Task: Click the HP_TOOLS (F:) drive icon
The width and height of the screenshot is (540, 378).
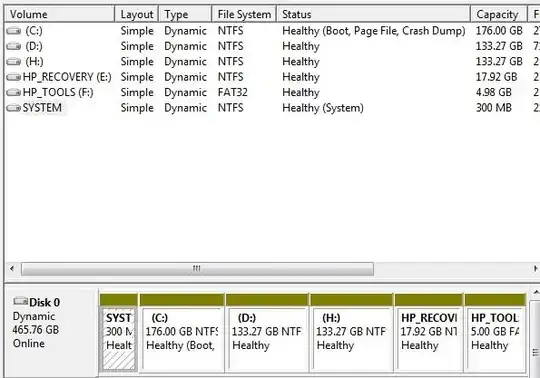Action: click(x=14, y=92)
